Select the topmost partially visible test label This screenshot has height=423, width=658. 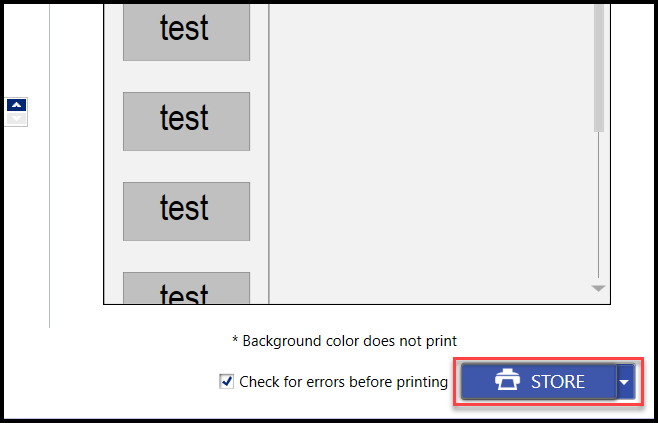click(x=186, y=30)
